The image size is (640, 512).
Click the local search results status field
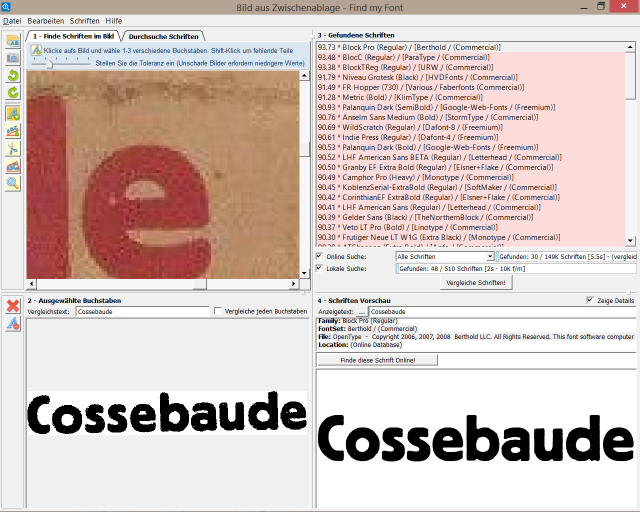click(x=516, y=269)
